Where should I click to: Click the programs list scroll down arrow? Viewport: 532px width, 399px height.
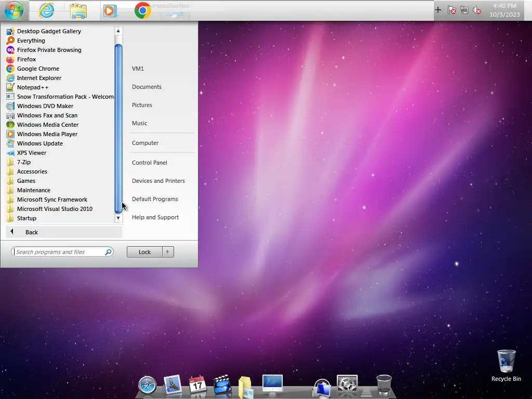pos(118,218)
